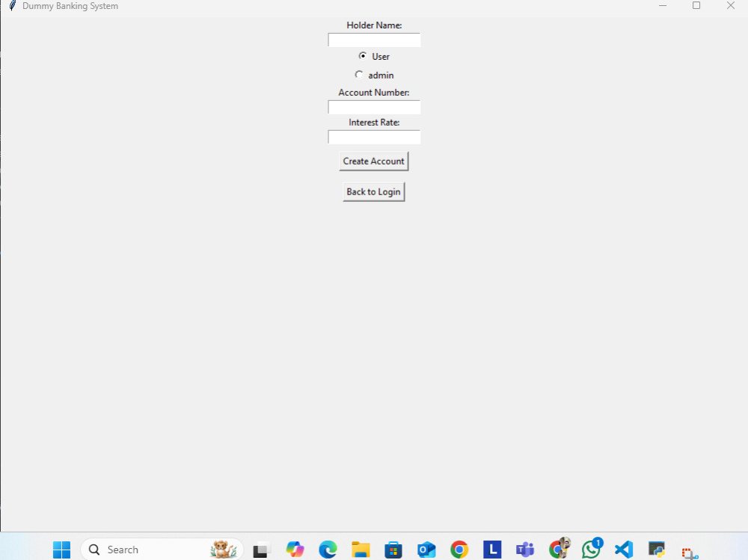This screenshot has height=560, width=748.
Task: Open WhatsApp from the taskbar
Action: [592, 549]
